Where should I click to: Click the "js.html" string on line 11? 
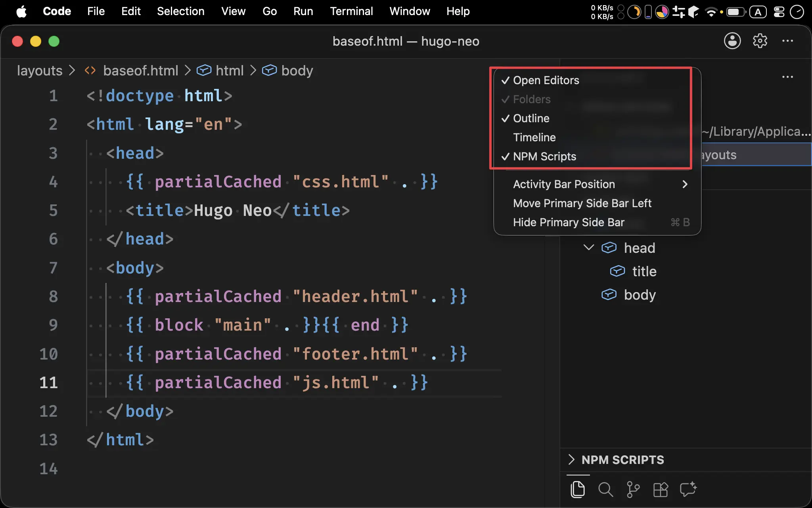(336, 383)
